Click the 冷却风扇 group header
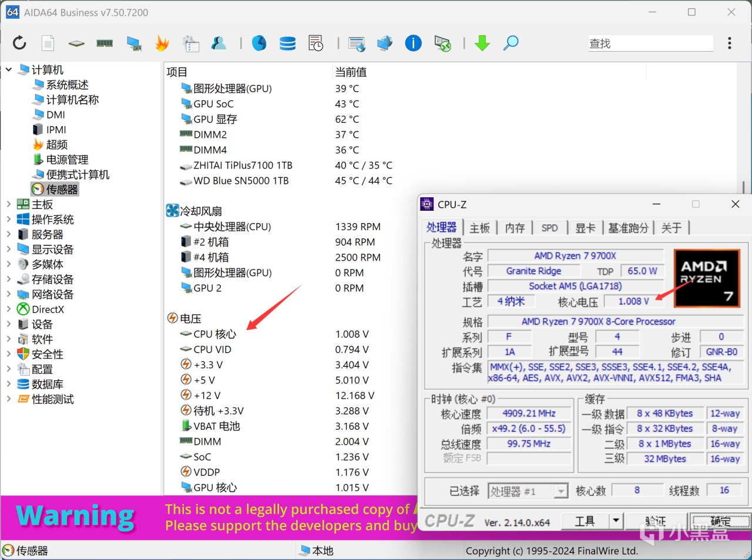The image size is (752, 560). pyautogui.click(x=194, y=211)
